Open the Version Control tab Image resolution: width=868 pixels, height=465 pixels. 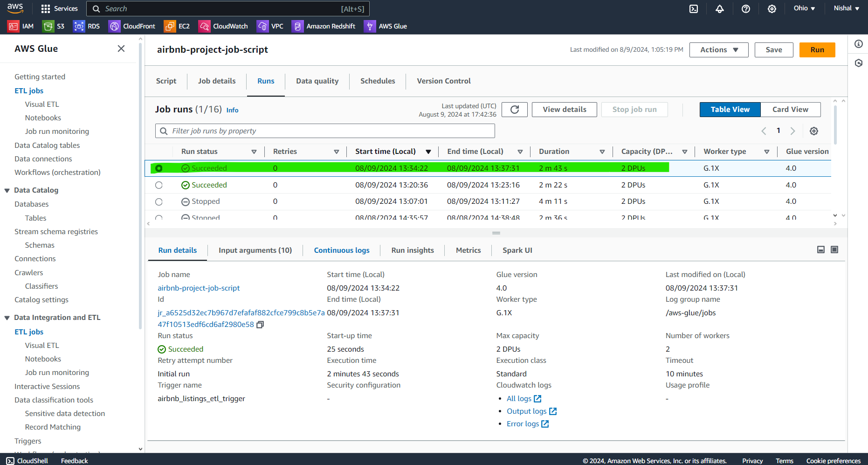[x=444, y=81]
